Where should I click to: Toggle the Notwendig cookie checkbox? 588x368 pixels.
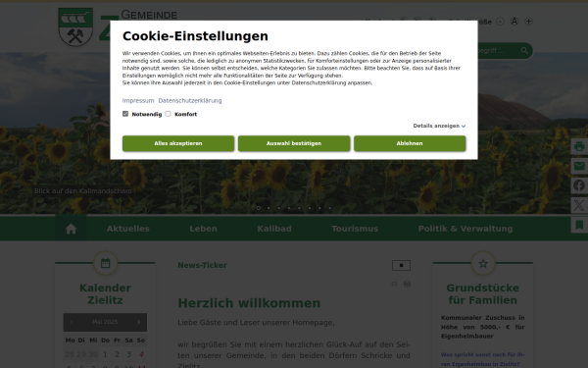[x=125, y=114]
